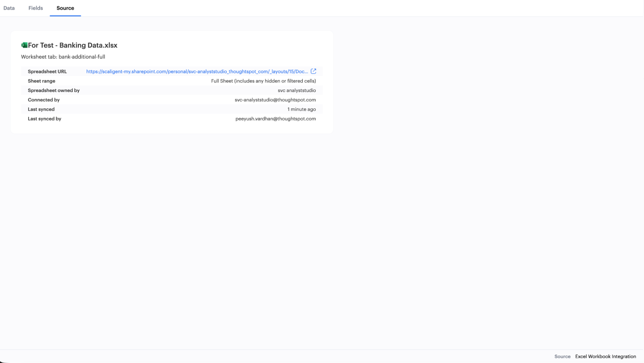644x363 pixels.
Task: Click the 1 minute ago sync time
Action: pyautogui.click(x=301, y=109)
